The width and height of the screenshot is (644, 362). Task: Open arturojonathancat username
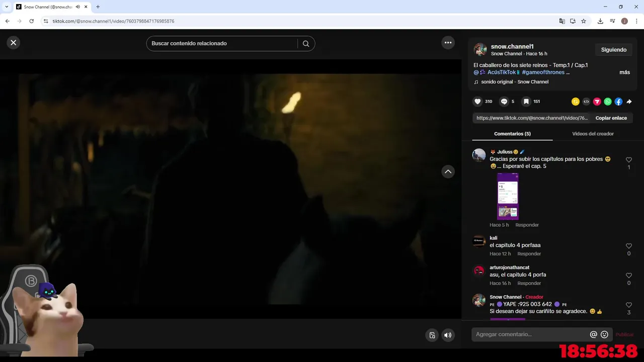[x=510, y=267]
